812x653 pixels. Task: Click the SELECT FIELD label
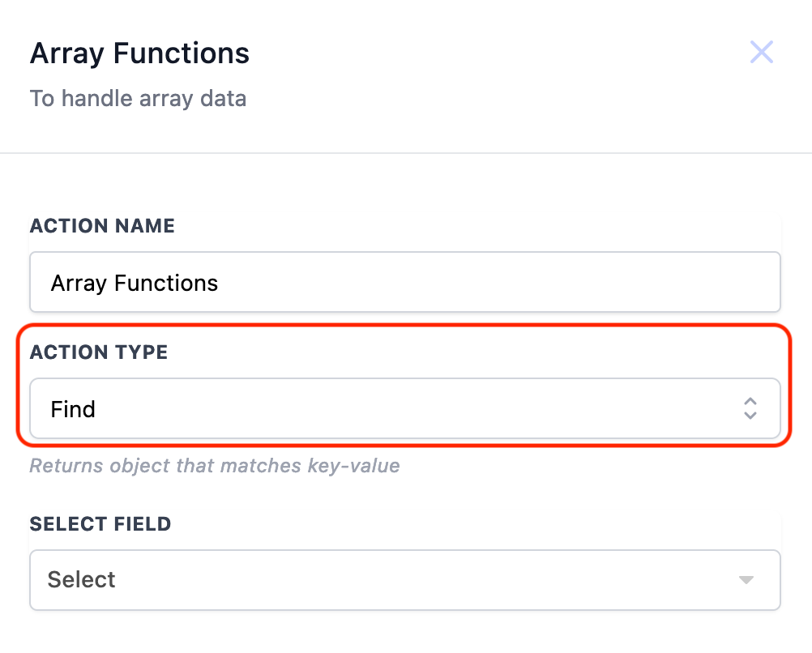tap(100, 524)
